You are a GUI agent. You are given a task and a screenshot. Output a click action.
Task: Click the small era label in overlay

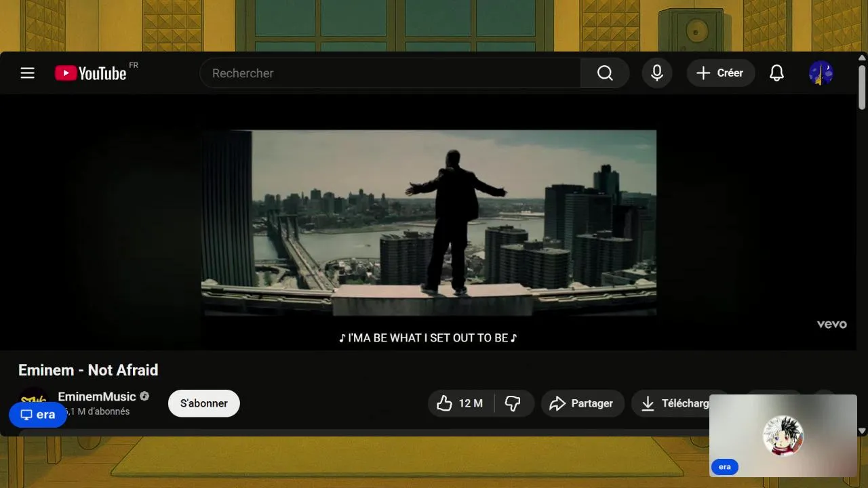coord(725,467)
